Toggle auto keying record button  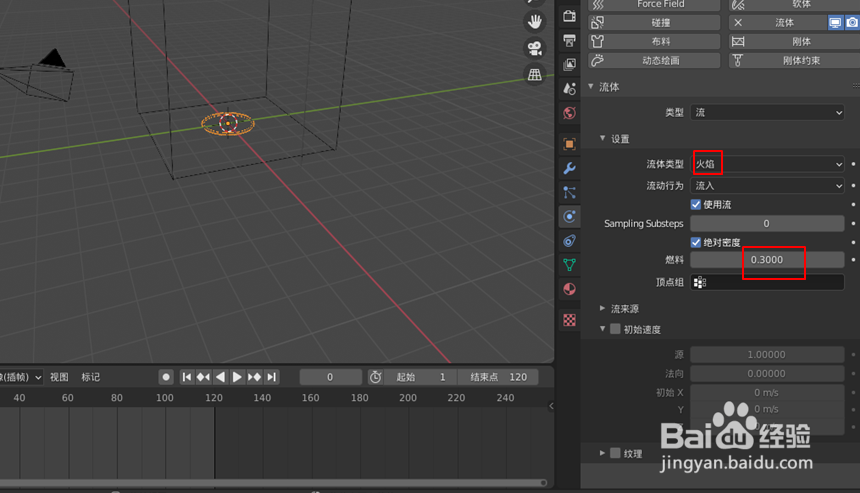(166, 377)
